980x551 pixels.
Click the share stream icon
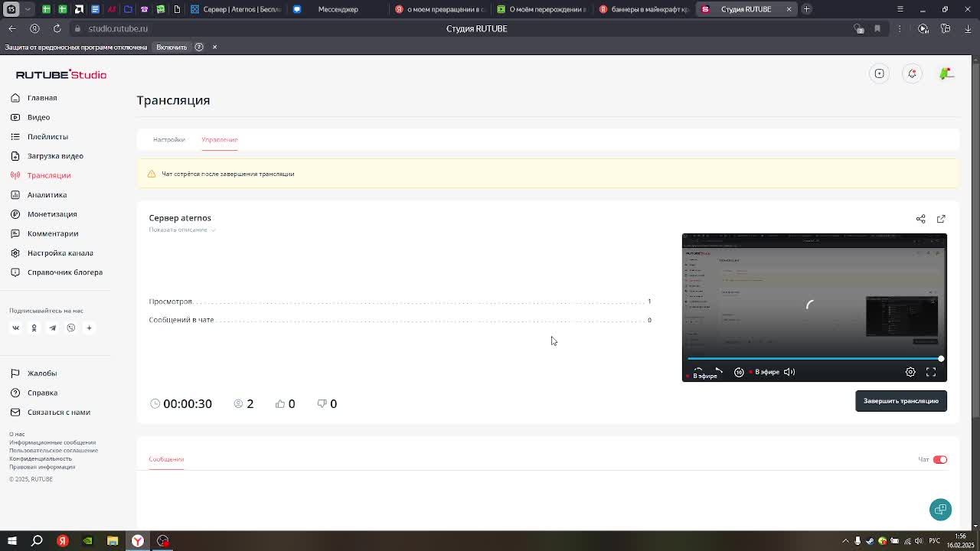tap(920, 219)
